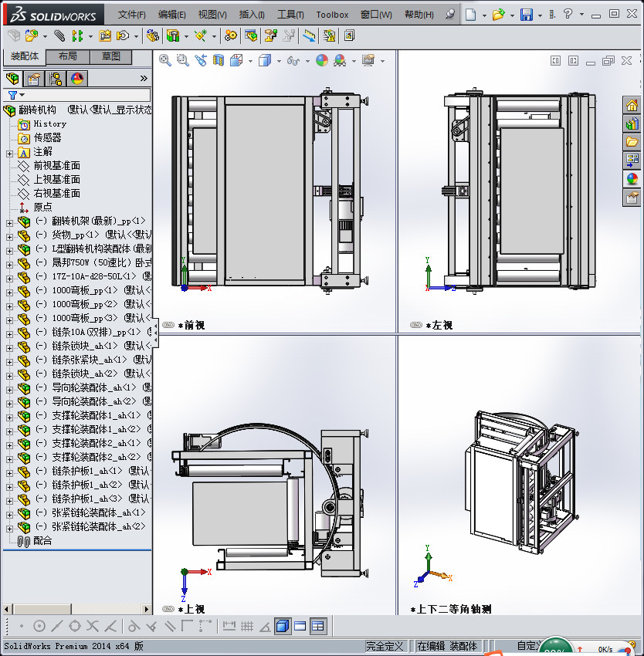This screenshot has height=656, width=644.
Task: Click the 窗口(W) menu
Action: (376, 15)
